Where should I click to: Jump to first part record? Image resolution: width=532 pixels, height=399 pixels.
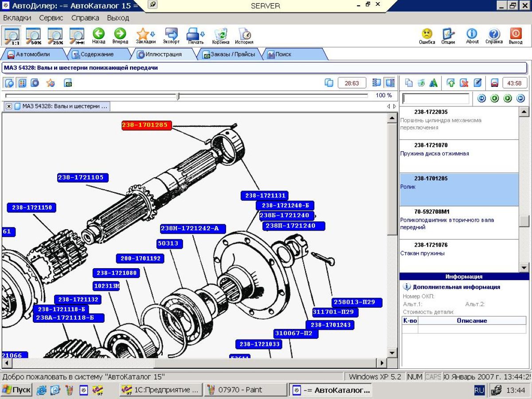click(481, 98)
